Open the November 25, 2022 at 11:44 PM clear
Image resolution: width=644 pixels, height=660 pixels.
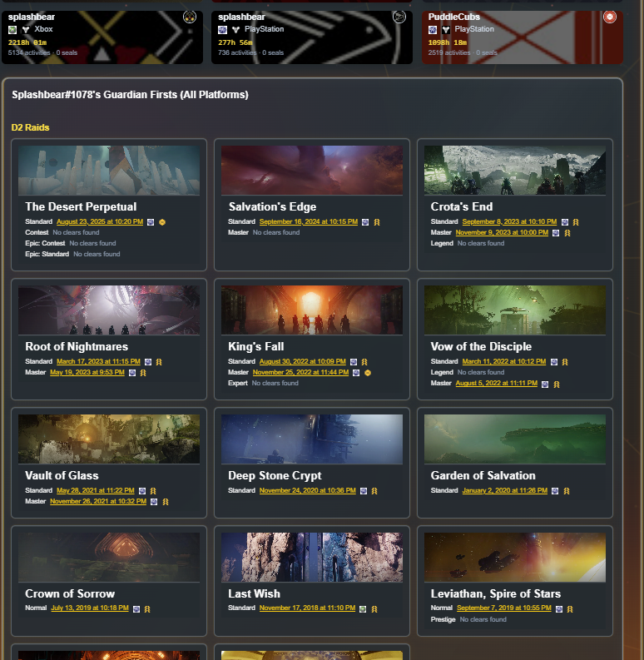300,373
